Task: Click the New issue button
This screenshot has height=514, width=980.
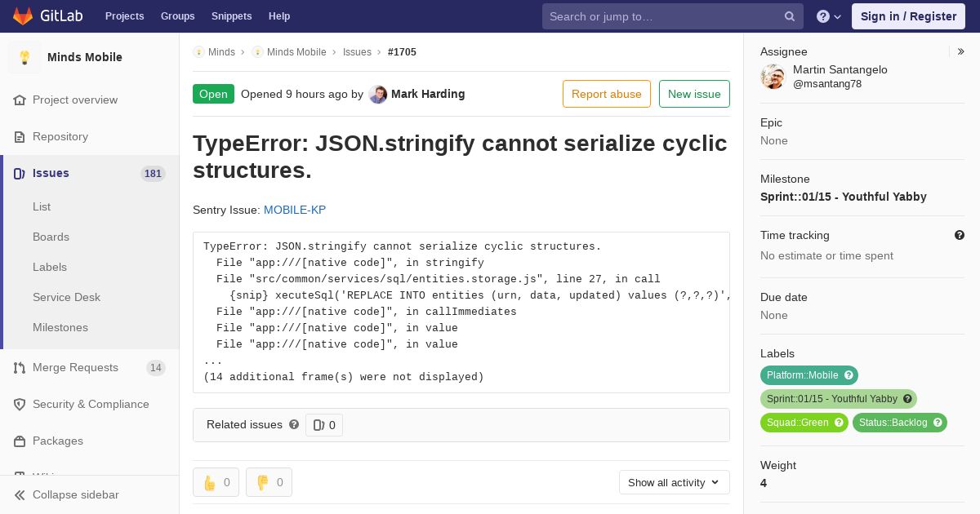Action: 694,94
